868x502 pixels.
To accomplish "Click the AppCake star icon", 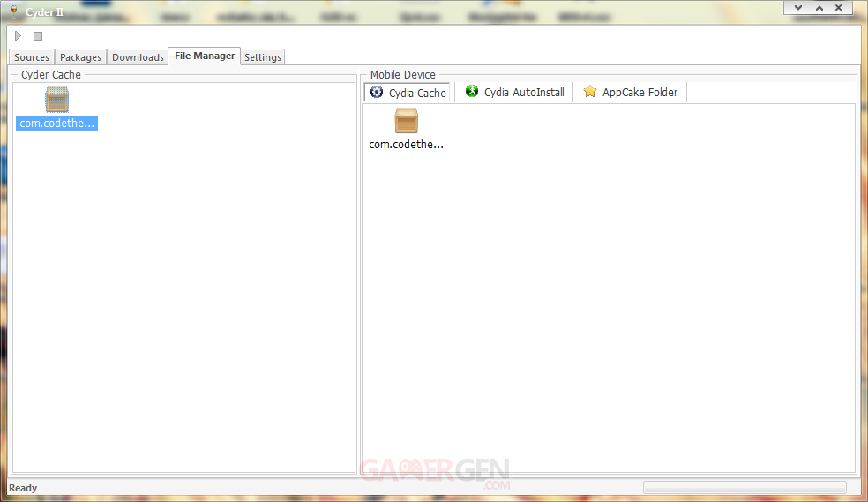I will (590, 92).
